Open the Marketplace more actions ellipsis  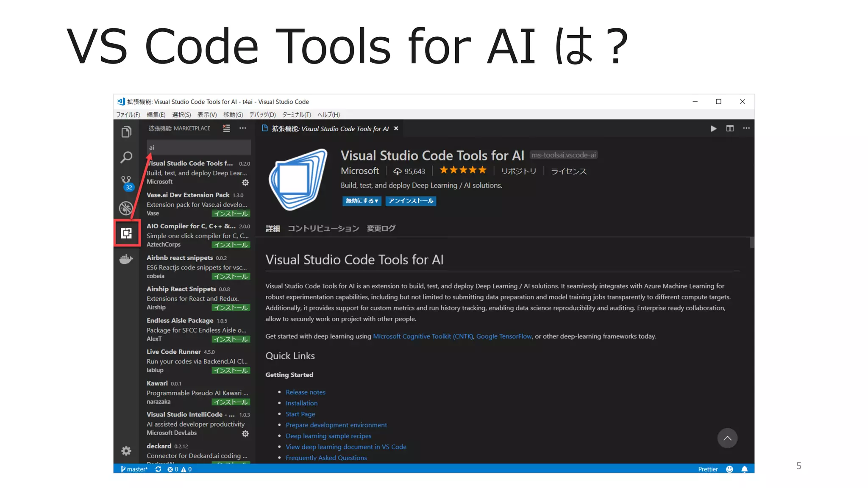coord(243,128)
